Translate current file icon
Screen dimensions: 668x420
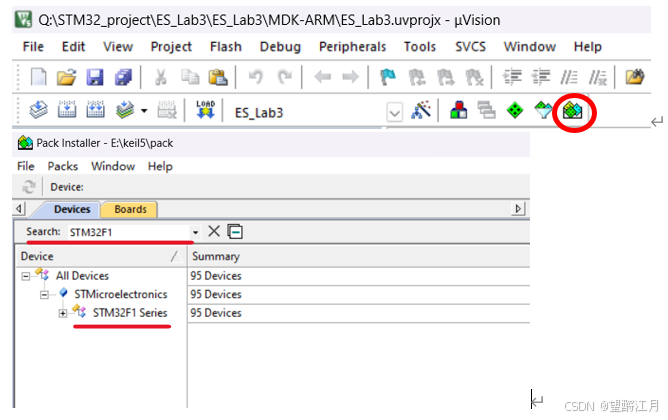tap(38, 110)
